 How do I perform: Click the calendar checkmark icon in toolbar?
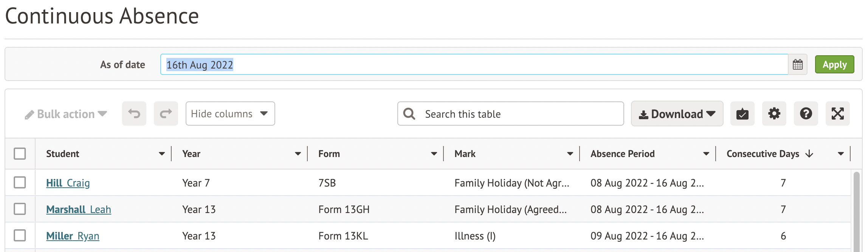742,114
